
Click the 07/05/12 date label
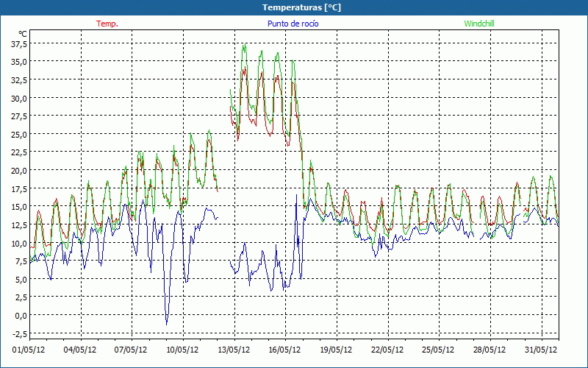pos(131,350)
